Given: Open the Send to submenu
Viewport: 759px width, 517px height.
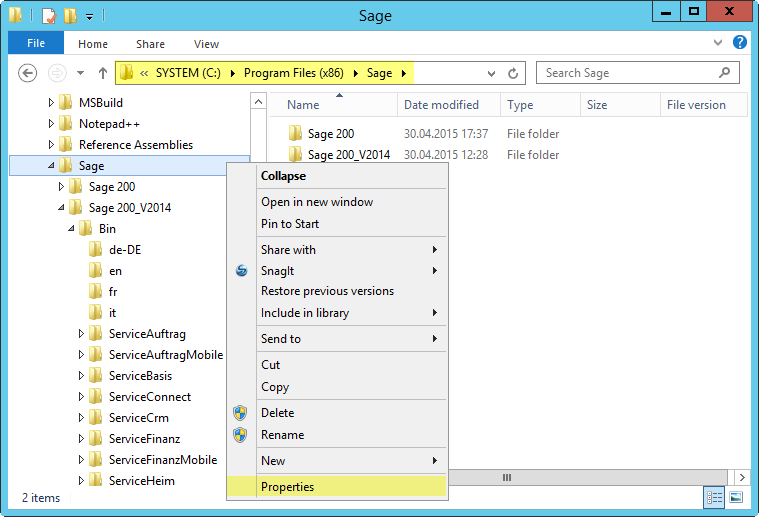Looking at the screenshot, I should pos(337,339).
